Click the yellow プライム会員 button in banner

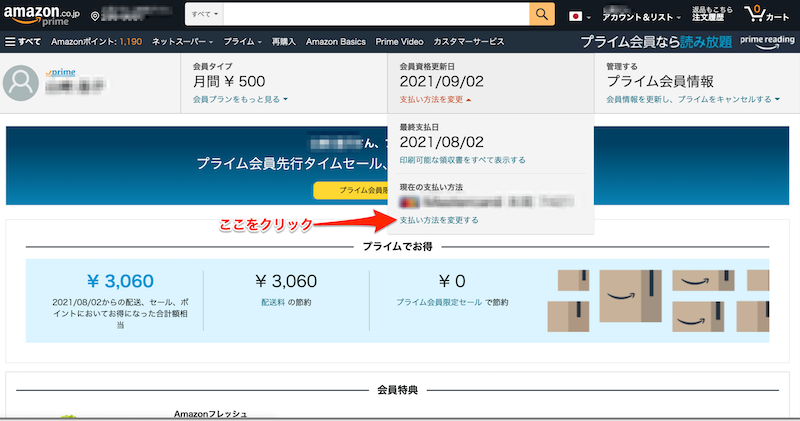point(351,190)
